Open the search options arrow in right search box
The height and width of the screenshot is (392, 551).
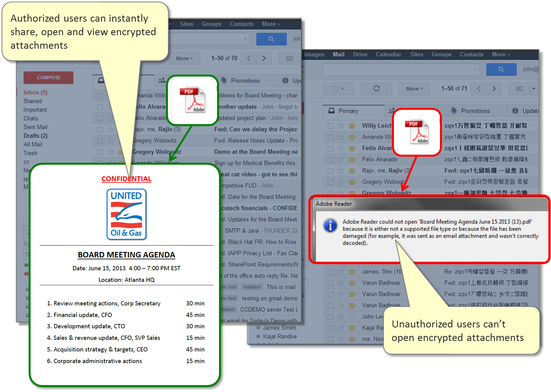475,70
